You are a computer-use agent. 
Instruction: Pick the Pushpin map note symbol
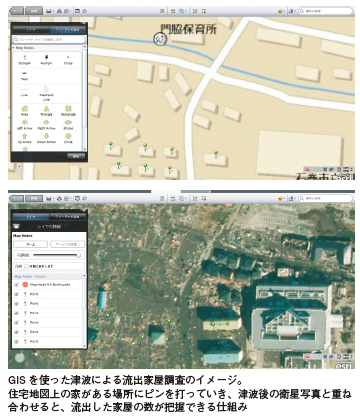click(46, 60)
